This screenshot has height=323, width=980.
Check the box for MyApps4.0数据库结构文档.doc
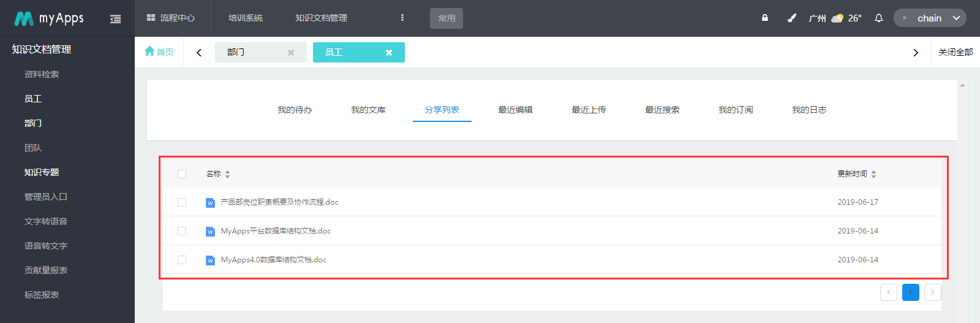[182, 260]
